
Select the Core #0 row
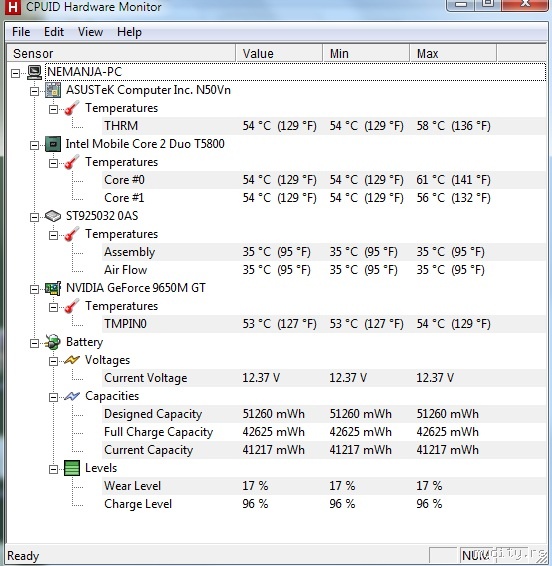324,180
